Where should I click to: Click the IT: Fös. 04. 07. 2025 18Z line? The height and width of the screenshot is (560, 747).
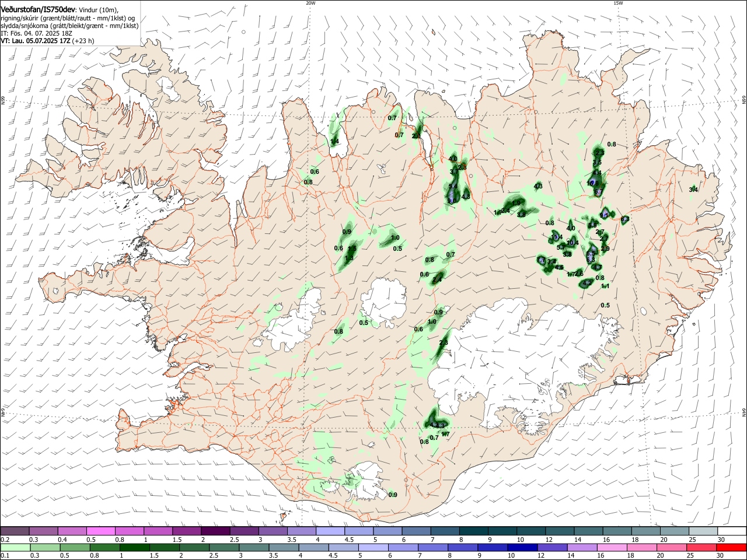point(36,33)
